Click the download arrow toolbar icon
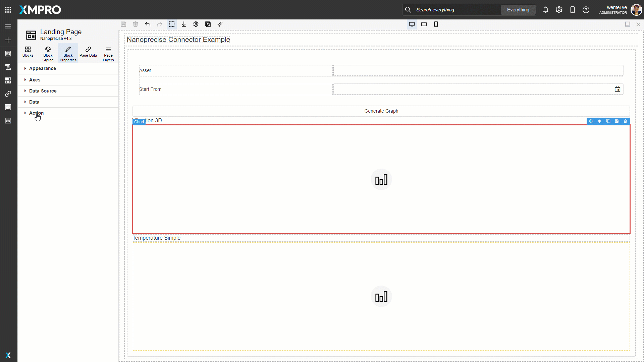This screenshot has height=362, width=644. tap(184, 24)
